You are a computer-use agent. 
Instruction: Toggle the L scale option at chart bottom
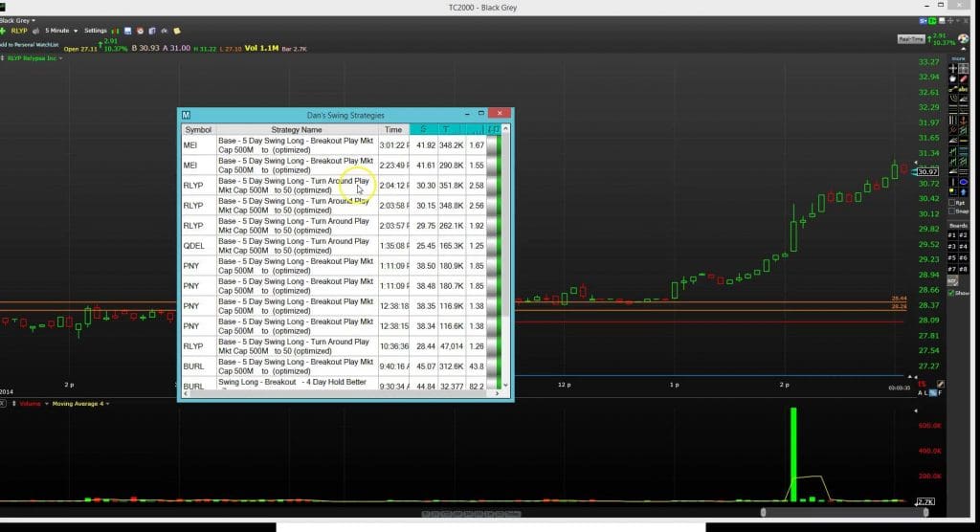pos(926,392)
